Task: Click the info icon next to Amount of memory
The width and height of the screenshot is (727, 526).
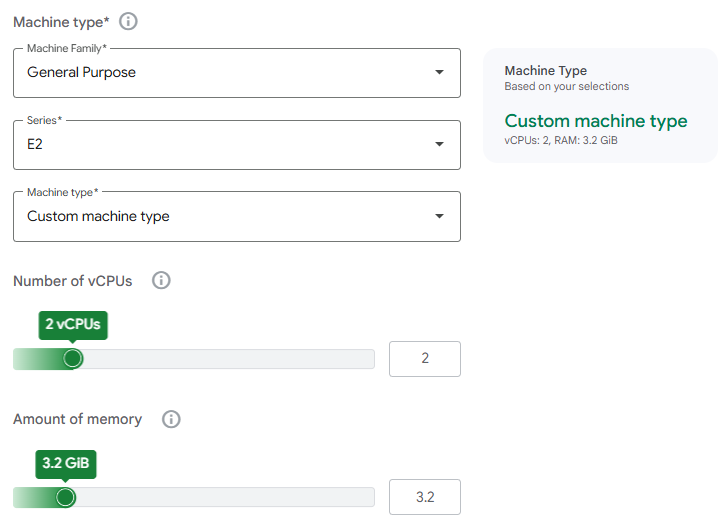Action: tap(171, 419)
